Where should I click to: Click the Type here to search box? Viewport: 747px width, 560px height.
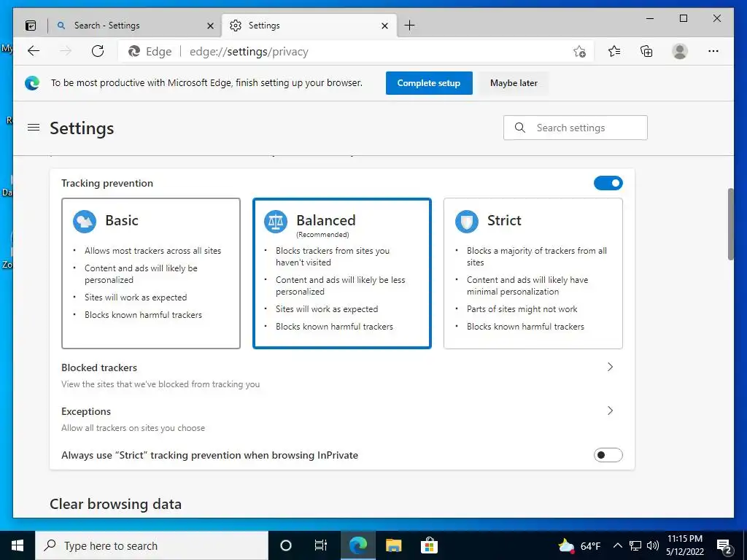(x=152, y=545)
